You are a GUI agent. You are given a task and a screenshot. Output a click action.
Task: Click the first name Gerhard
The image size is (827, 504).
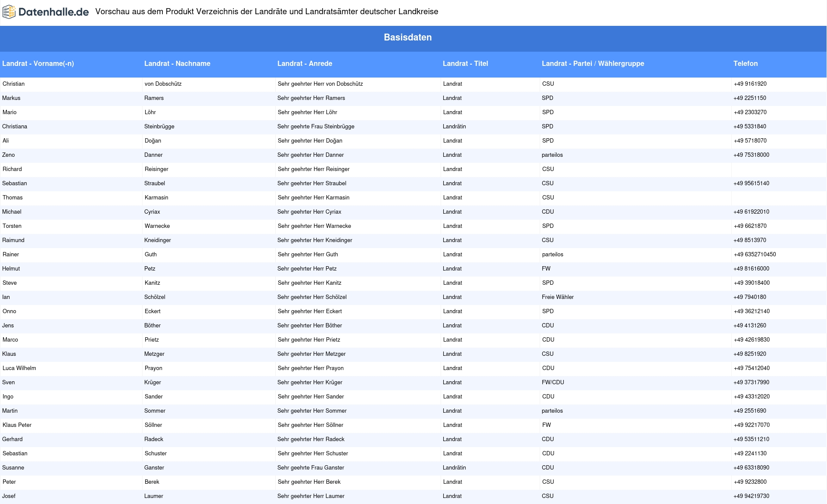tap(12, 439)
